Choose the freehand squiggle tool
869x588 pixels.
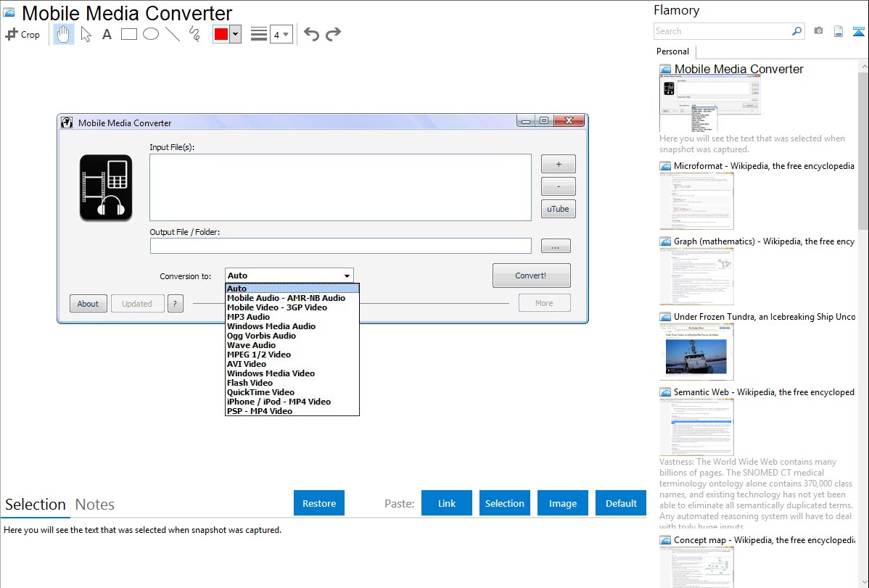coord(194,34)
